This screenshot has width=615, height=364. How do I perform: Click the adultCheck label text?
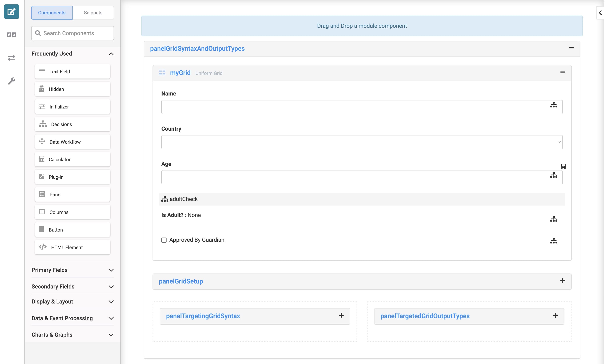[184, 199]
